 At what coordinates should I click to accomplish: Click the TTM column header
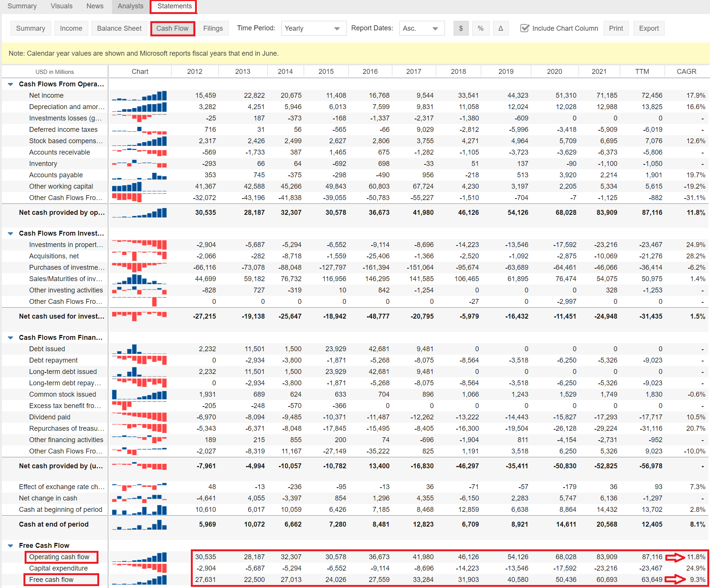[x=642, y=72]
